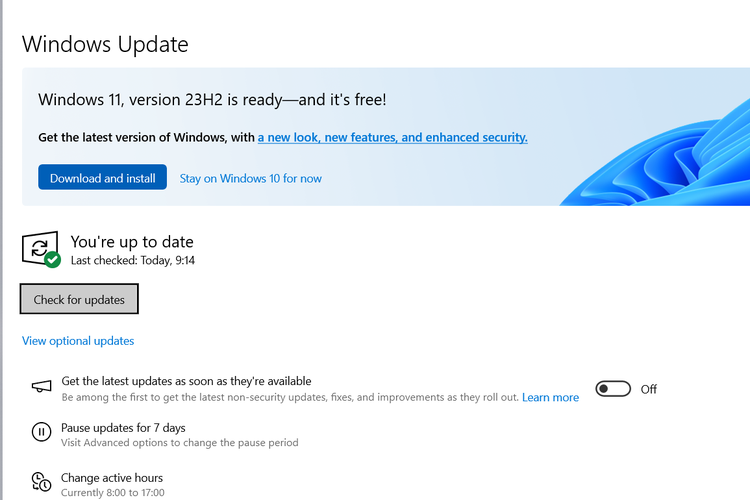Click the Windows Update page heading
This screenshot has height=500, width=750.
point(105,44)
